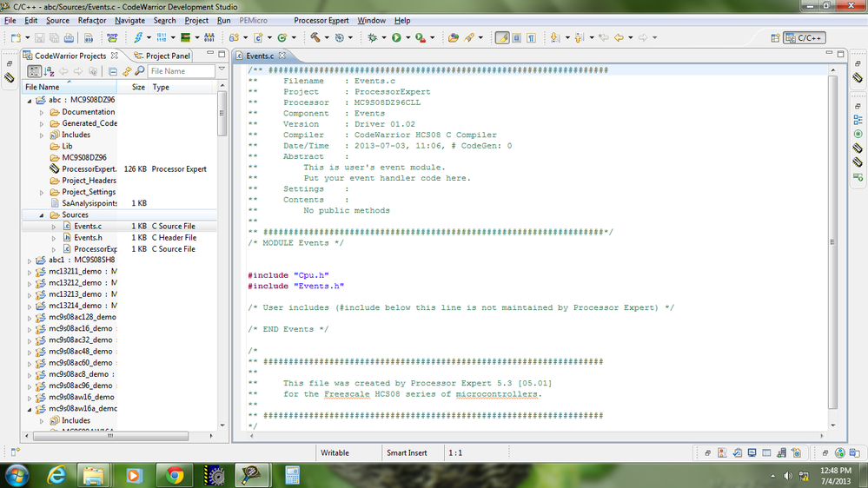Screen dimensions: 868x488
Task: Click the Debug bug icon
Action: coord(373,37)
